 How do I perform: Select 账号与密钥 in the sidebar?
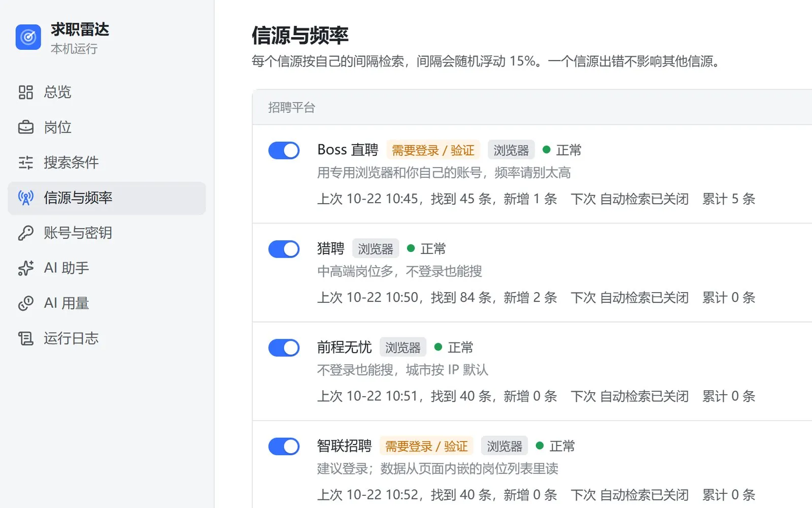[x=107, y=233]
